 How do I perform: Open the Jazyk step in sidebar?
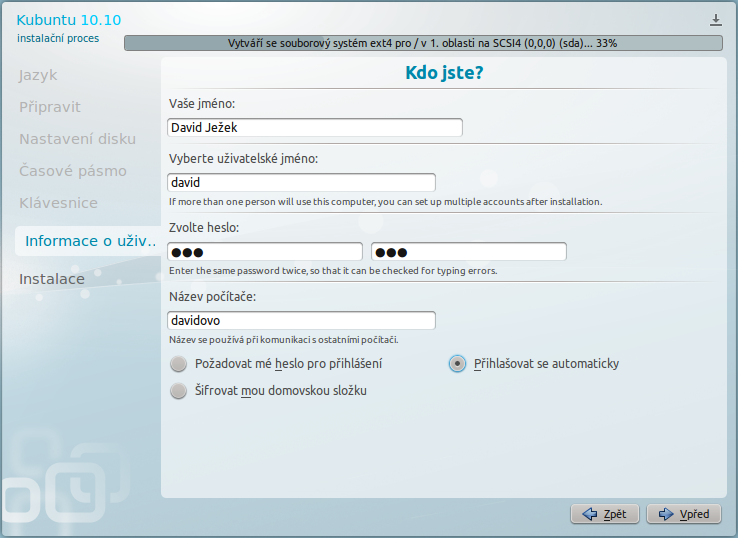point(38,75)
